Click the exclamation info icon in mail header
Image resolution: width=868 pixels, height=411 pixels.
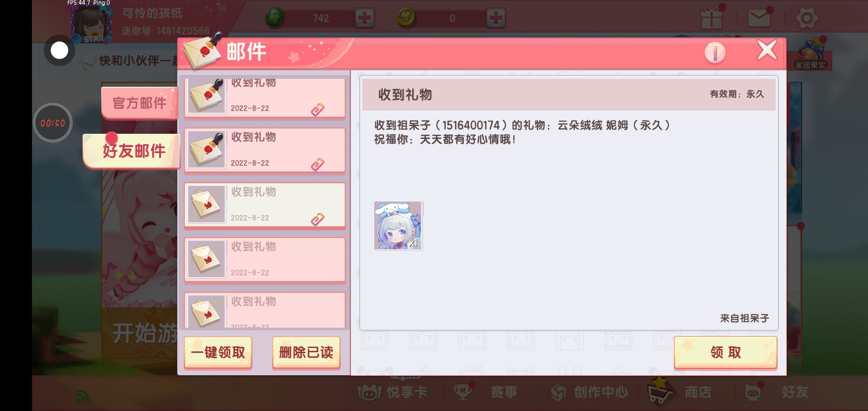tap(715, 53)
